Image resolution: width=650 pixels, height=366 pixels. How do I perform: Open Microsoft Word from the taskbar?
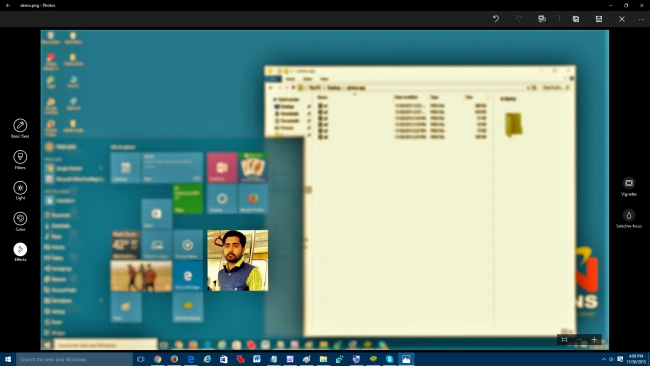257,359
